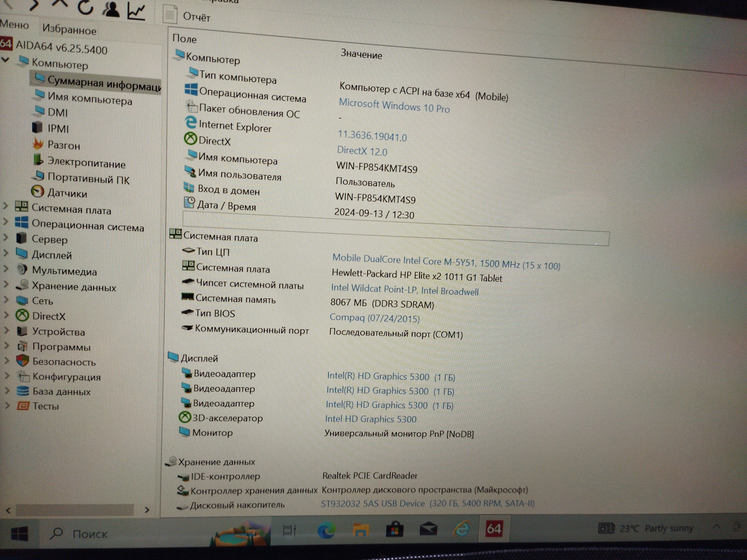Click the Сервер tree icon
This screenshot has width=747, height=560.
(22, 238)
